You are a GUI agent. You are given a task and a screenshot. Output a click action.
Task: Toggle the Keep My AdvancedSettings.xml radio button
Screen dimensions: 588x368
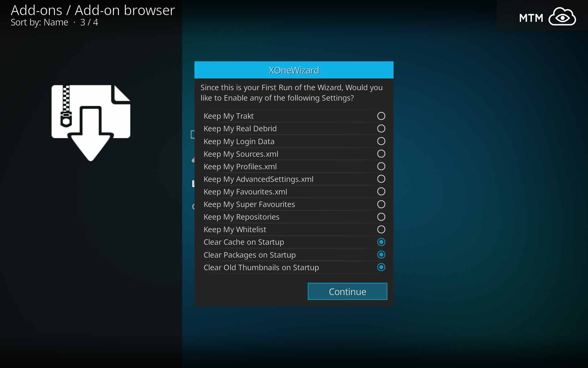pyautogui.click(x=381, y=179)
